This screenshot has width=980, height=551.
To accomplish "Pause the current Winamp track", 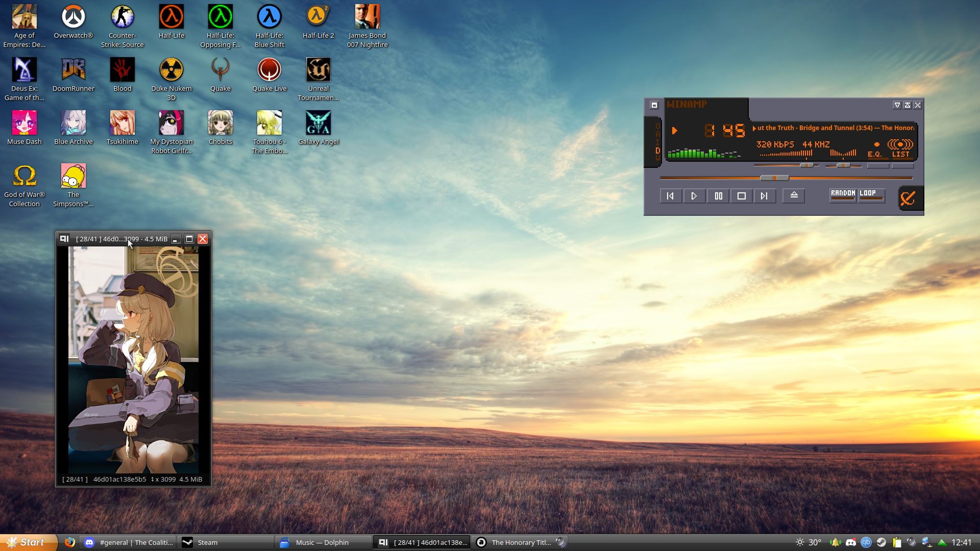I will point(718,196).
